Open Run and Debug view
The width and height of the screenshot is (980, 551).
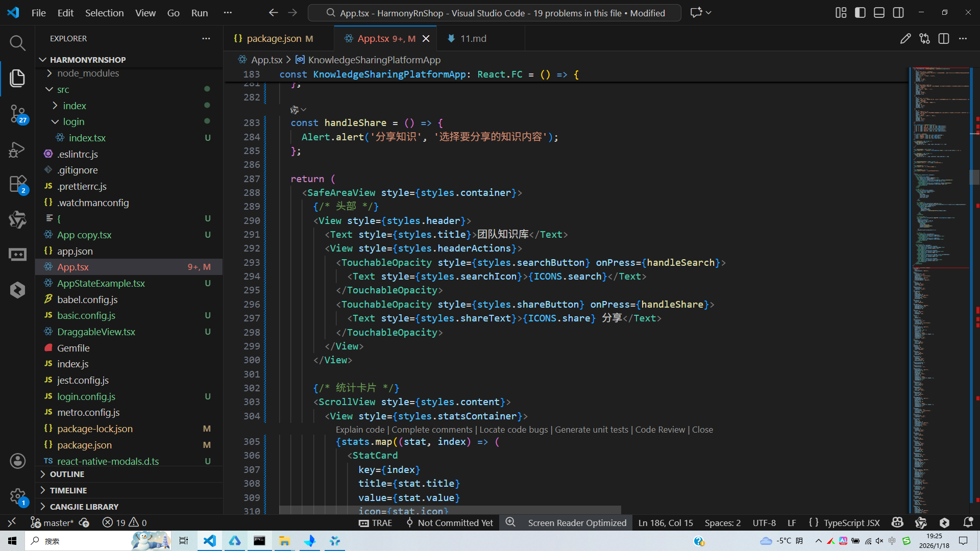[17, 149]
